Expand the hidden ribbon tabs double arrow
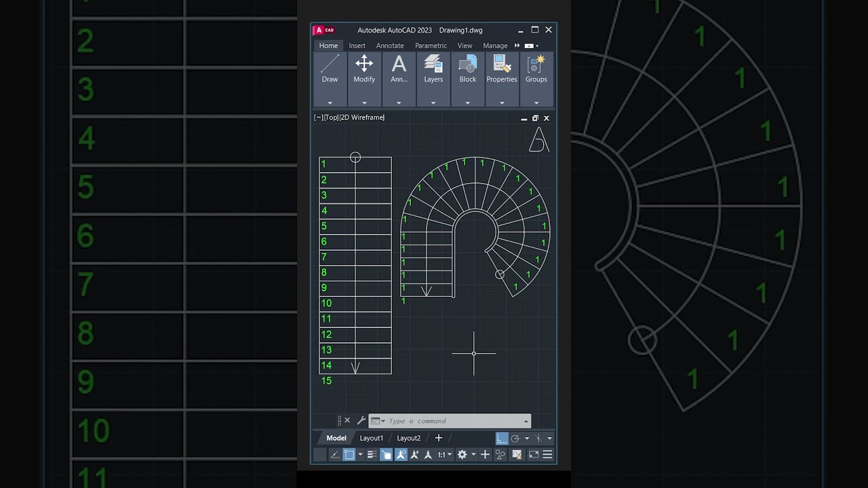The image size is (868, 488). point(517,45)
